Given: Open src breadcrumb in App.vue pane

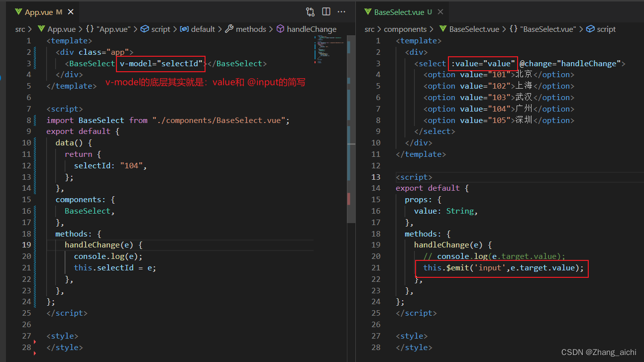Looking at the screenshot, I should pyautogui.click(x=20, y=29).
